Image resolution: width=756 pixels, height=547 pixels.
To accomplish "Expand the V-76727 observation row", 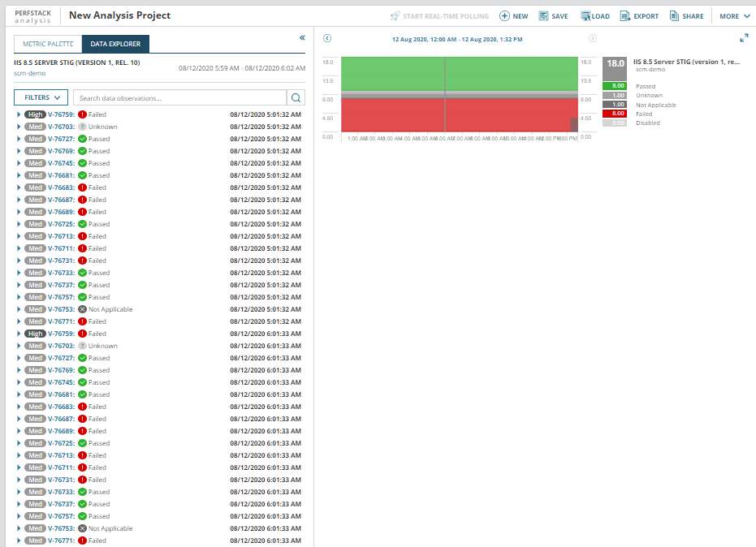I will [18, 139].
